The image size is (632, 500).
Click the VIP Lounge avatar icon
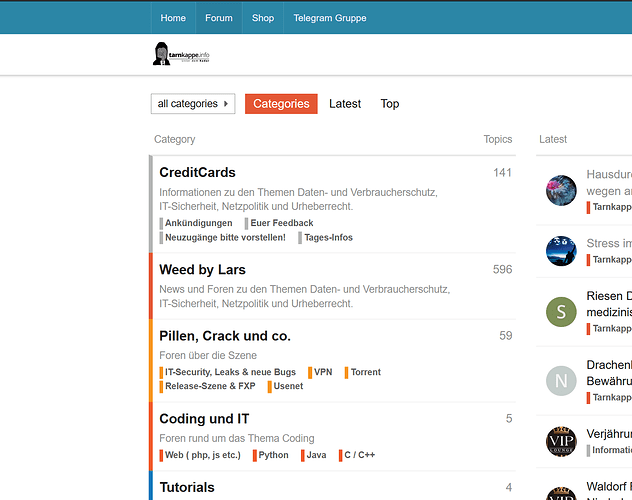coord(561,441)
